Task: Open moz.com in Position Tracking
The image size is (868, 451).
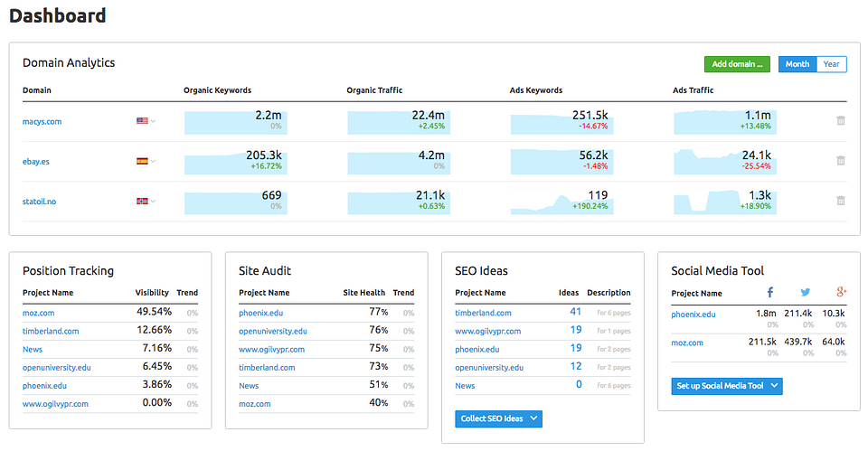Action: (39, 313)
